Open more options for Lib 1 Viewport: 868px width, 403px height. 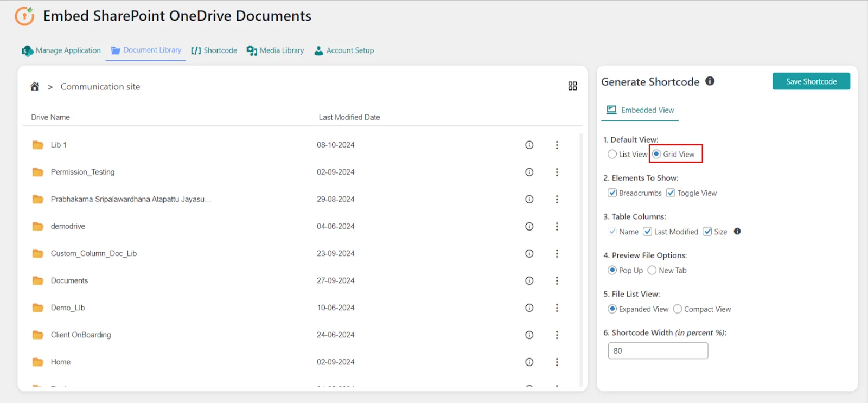(557, 145)
